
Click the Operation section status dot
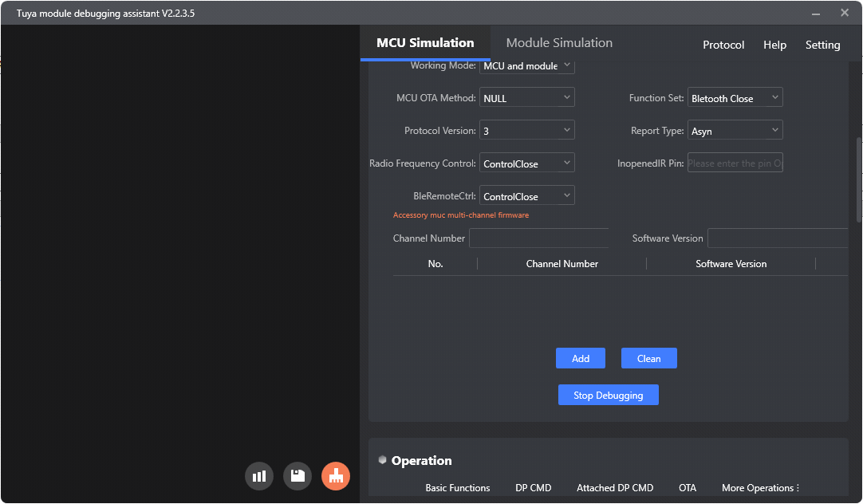(382, 459)
